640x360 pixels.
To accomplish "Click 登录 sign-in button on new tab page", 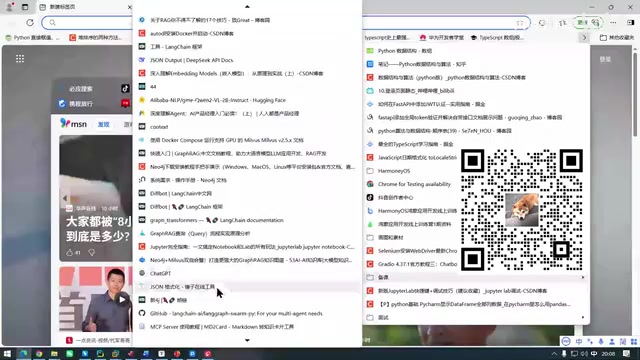I will click(x=605, y=59).
